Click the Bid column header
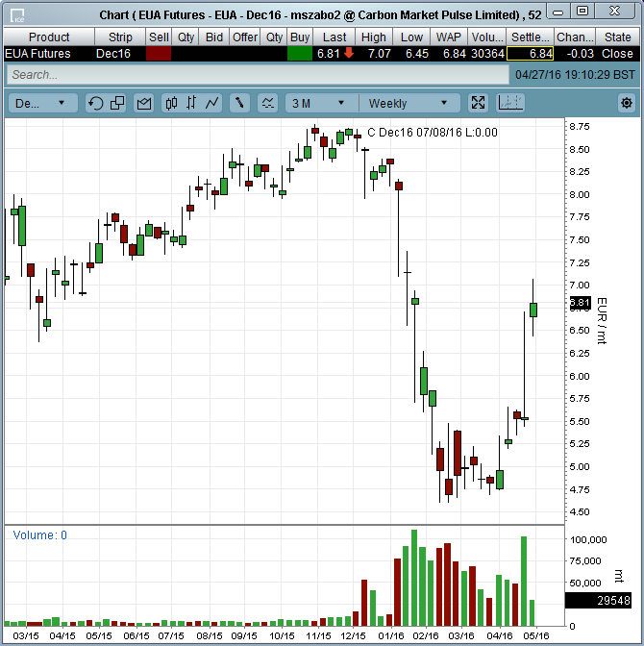 pyautogui.click(x=214, y=37)
